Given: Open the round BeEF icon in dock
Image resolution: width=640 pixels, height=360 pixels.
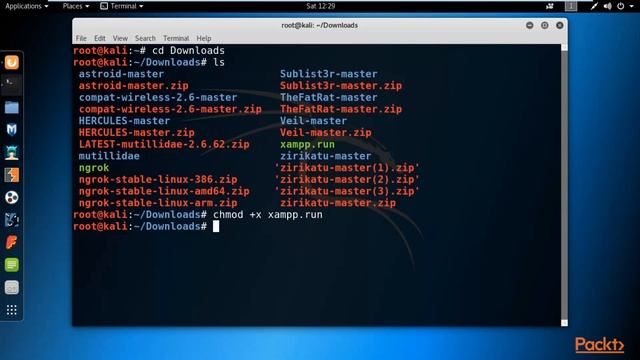Looking at the screenshot, I should 11,198.
